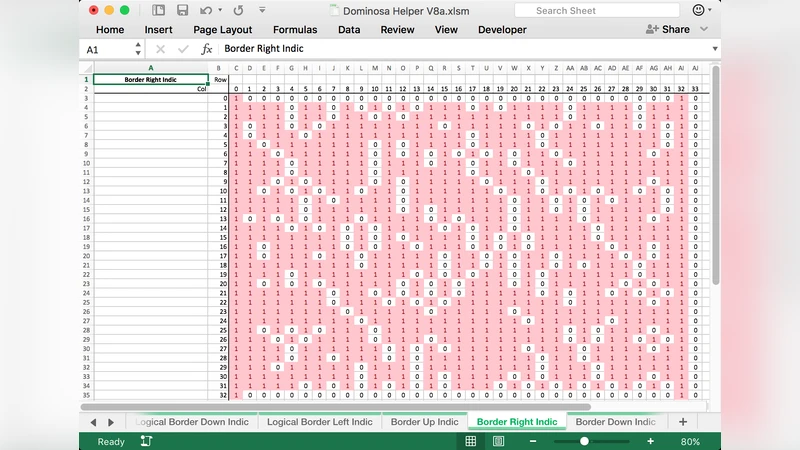Click the Redo icon in title bar

237,10
